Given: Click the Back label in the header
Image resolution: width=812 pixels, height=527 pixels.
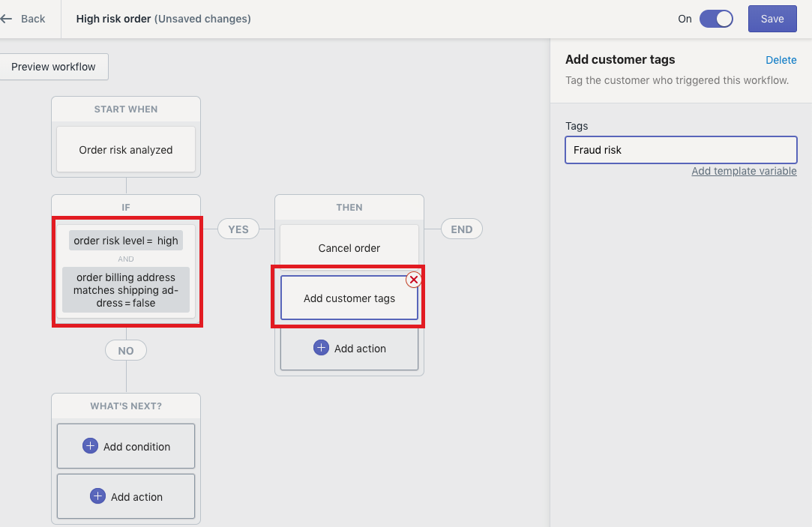Looking at the screenshot, I should click(x=33, y=19).
